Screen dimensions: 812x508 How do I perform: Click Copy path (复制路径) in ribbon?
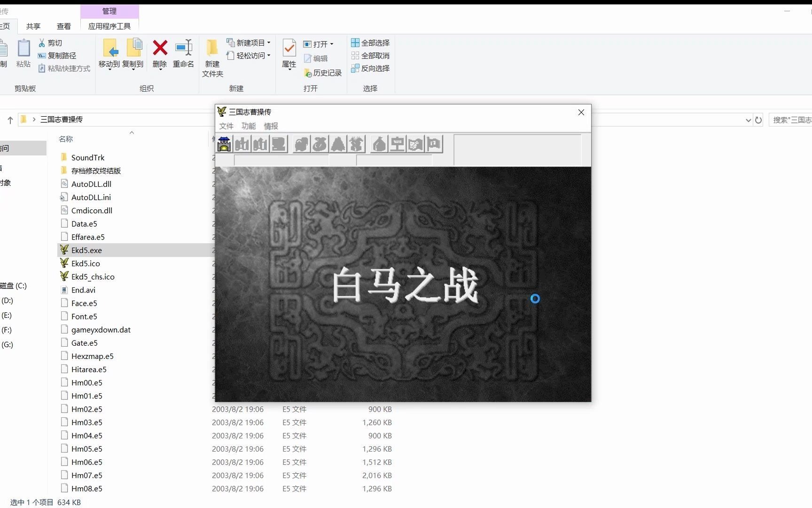click(x=57, y=56)
